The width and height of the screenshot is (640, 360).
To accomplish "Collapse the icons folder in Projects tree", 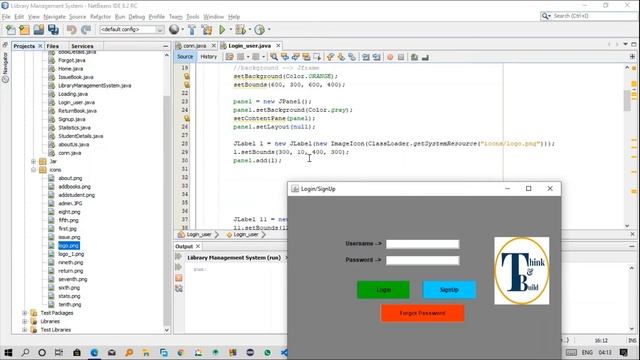I will click(x=33, y=170).
